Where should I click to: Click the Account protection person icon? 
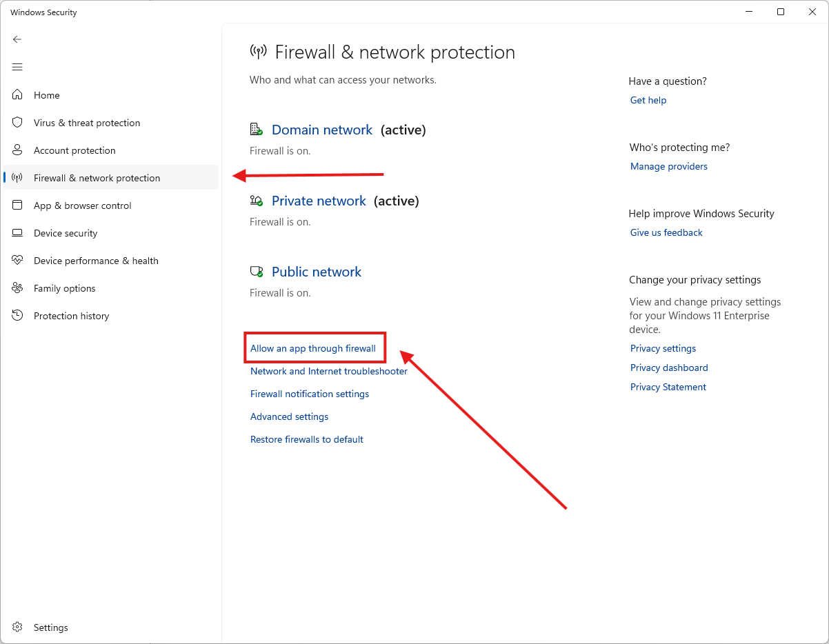coord(18,150)
